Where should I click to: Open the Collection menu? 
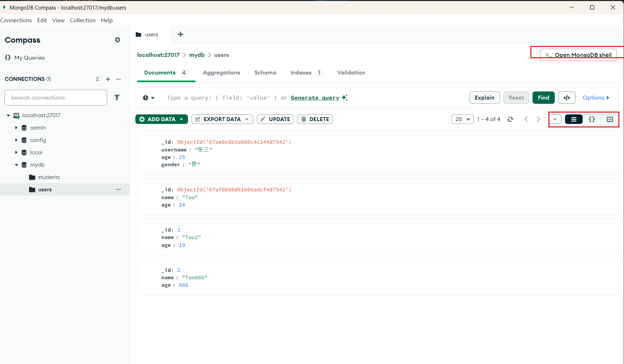coord(82,20)
